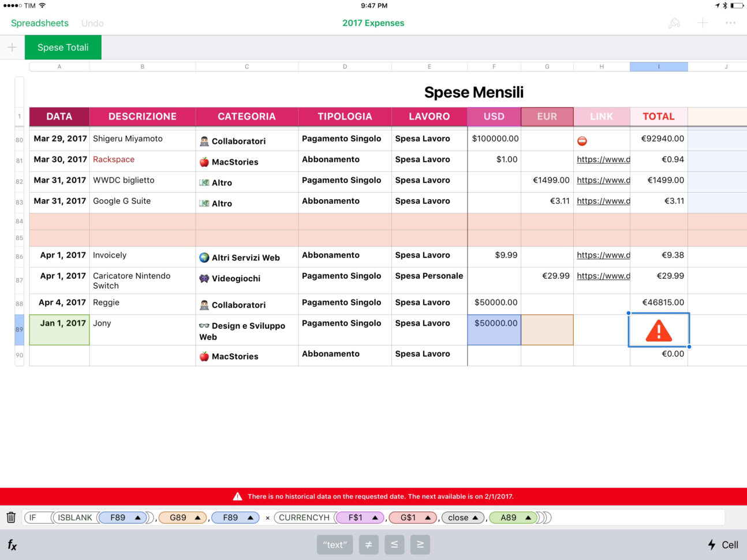Switch to the Spese Totali sheet tab
The width and height of the screenshot is (747, 560).
pos(63,47)
